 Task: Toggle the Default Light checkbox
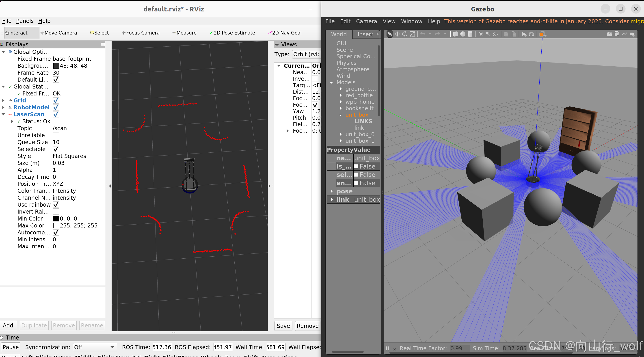point(56,80)
